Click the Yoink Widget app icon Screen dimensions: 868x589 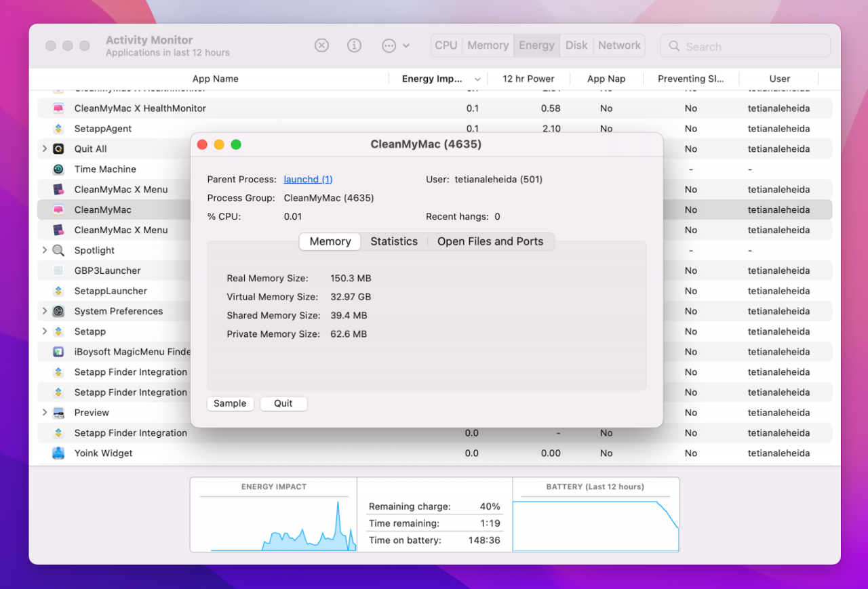pyautogui.click(x=59, y=453)
